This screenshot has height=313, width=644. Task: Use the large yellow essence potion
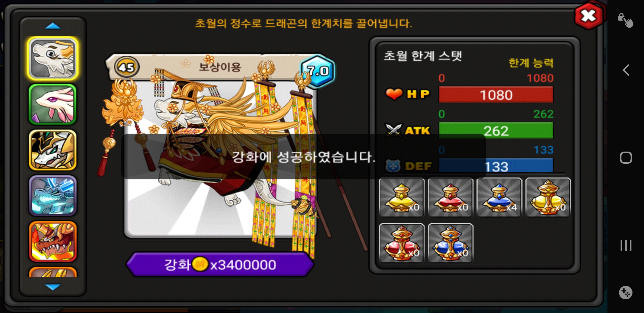pyautogui.click(x=548, y=197)
